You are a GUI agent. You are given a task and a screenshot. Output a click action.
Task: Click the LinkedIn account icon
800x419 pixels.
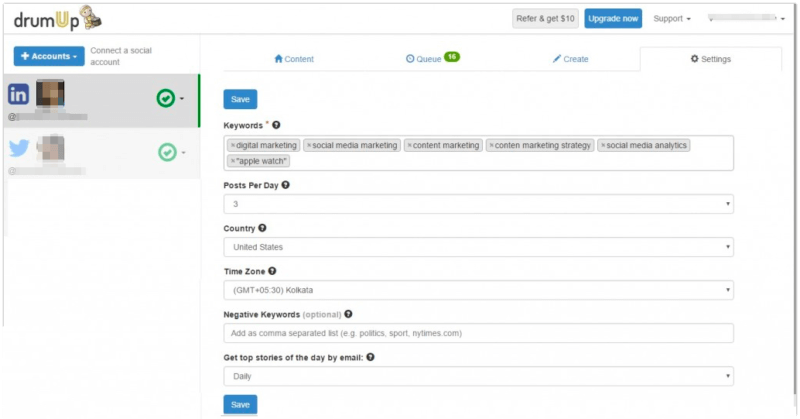pyautogui.click(x=18, y=95)
